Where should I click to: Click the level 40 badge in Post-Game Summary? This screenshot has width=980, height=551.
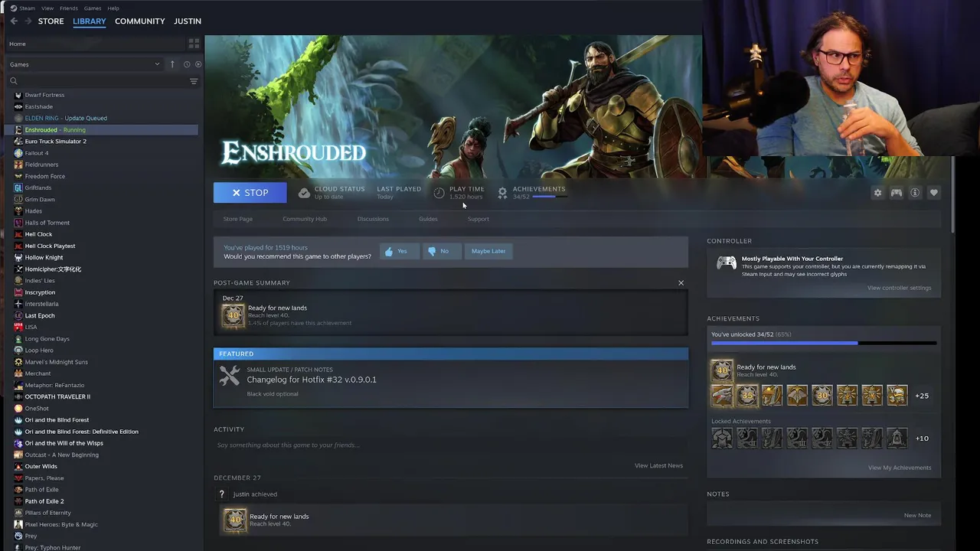tap(234, 315)
